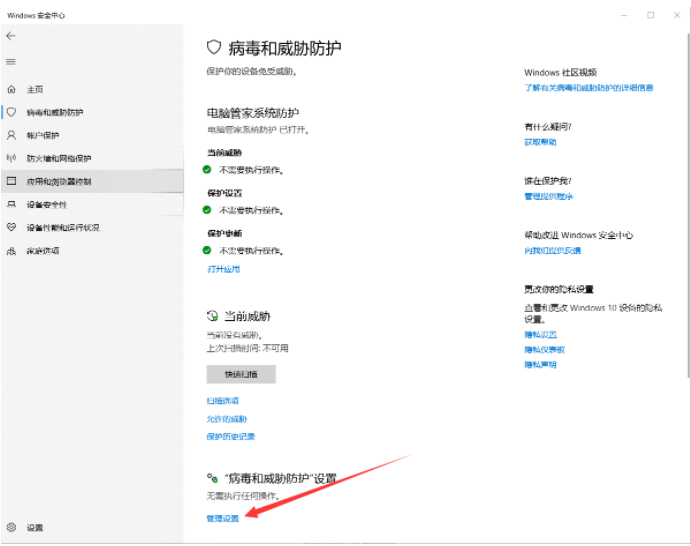Click the green check under 保护更新 status
Image resolution: width=691 pixels, height=546 pixels.
(x=207, y=250)
